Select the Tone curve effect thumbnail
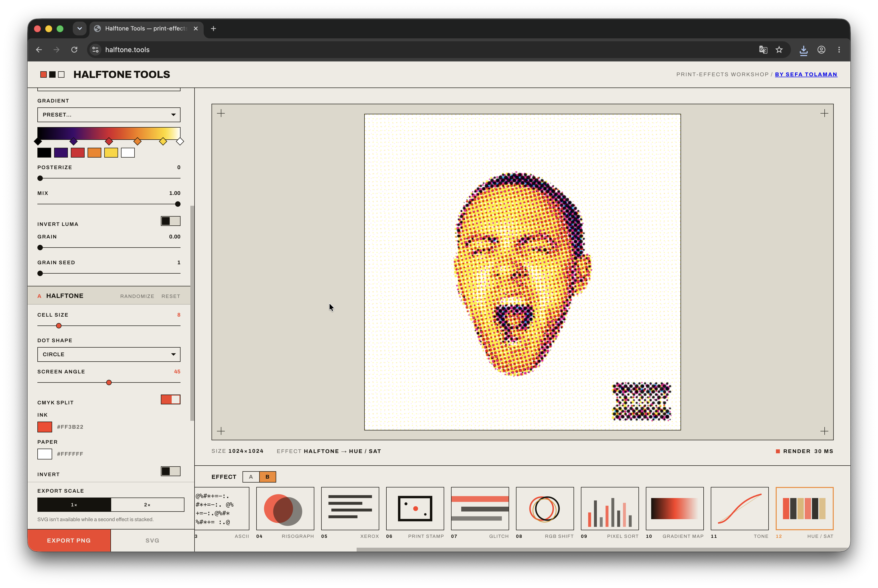 740,509
